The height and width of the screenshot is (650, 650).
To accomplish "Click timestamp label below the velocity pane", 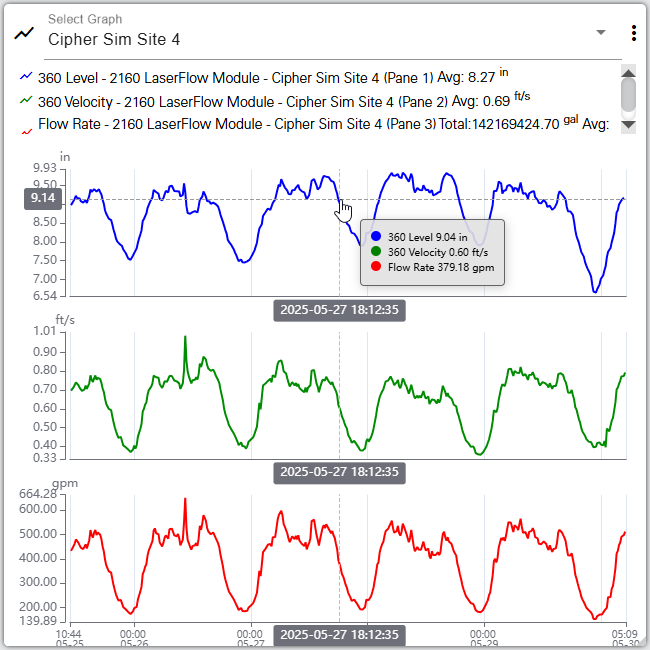I will tap(339, 471).
